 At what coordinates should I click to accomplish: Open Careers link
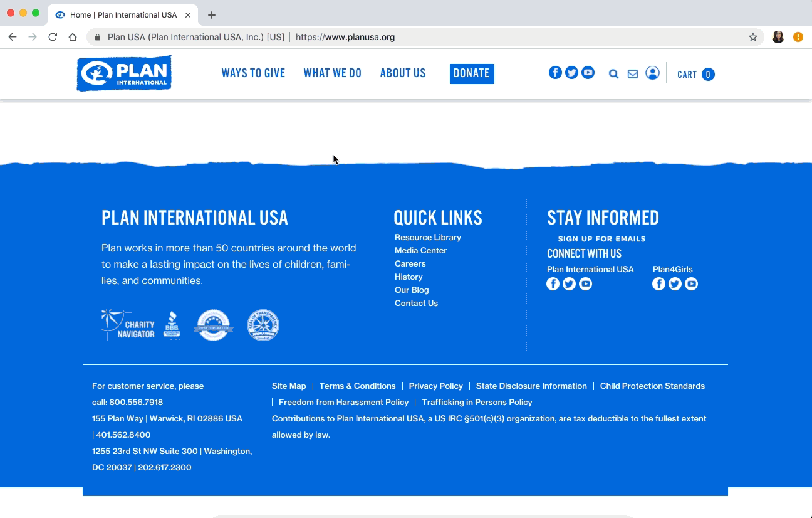point(410,263)
